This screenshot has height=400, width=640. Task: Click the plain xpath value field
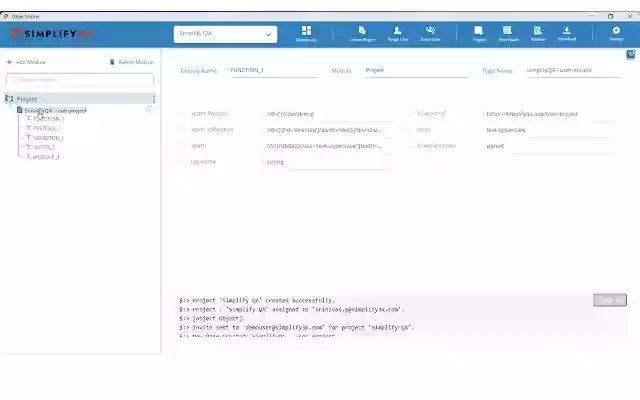pos(329,146)
